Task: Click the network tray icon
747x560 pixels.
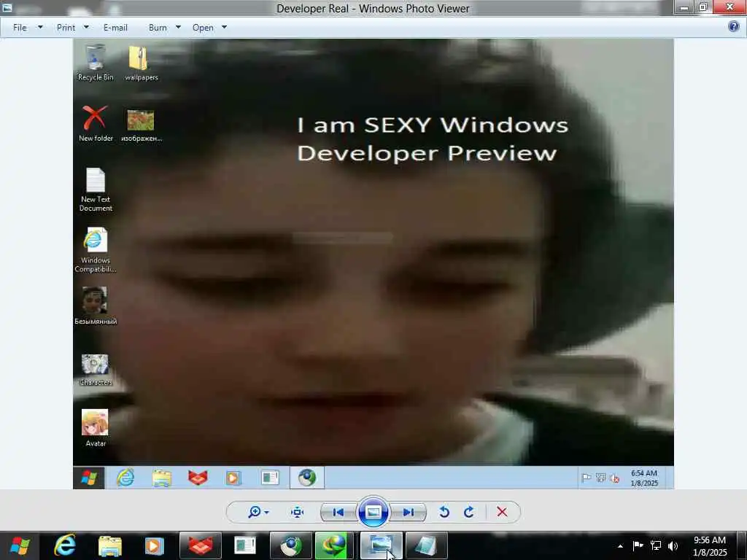Action: coord(656,545)
